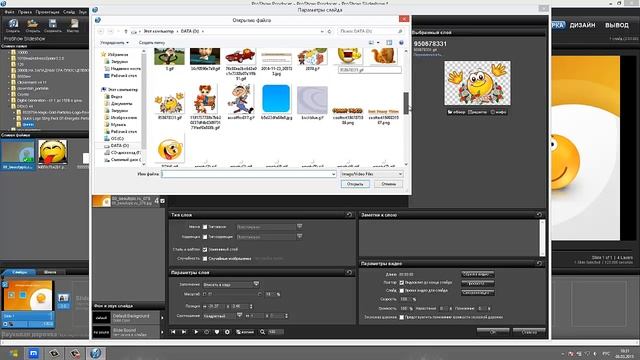640x360 pixels.
Task: Open Image/Video Files type dropdown
Action: coord(371,174)
